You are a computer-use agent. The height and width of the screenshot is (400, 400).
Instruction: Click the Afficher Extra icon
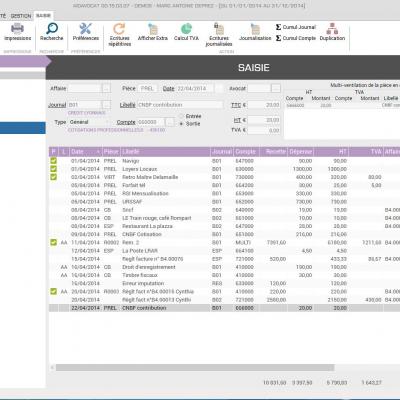click(x=153, y=29)
